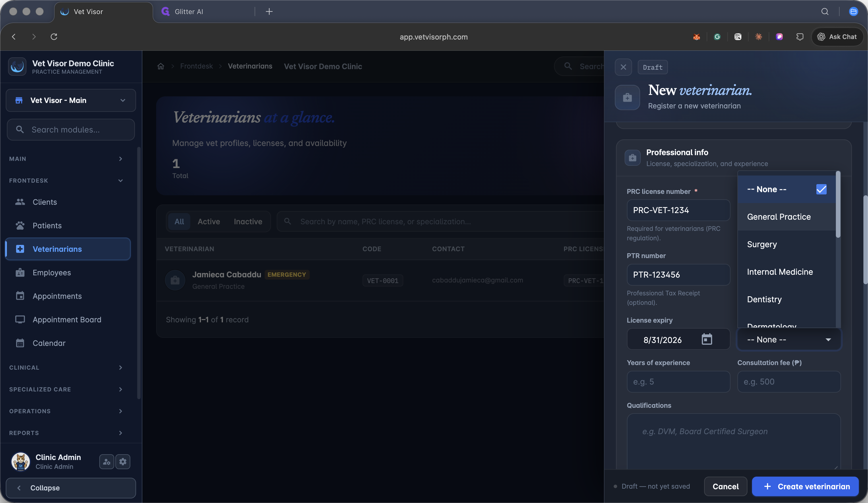Click the Qualifications text area
This screenshot has height=503, width=868.
click(x=734, y=441)
